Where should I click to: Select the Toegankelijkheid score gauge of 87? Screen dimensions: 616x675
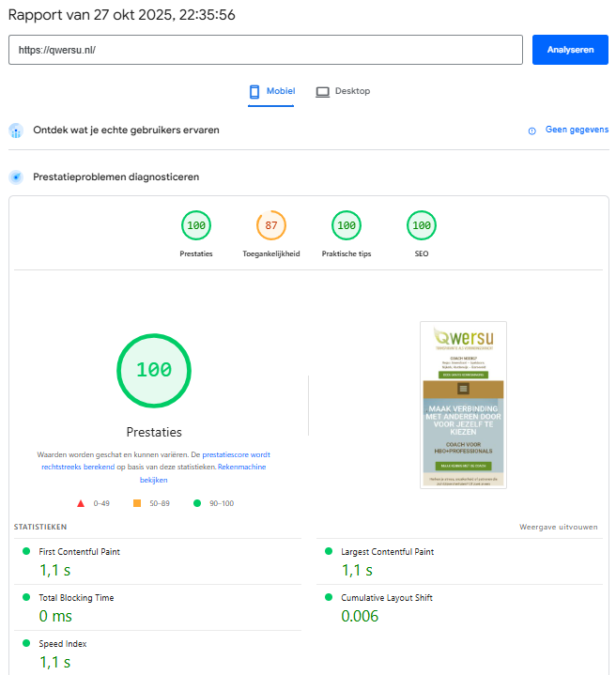(271, 226)
